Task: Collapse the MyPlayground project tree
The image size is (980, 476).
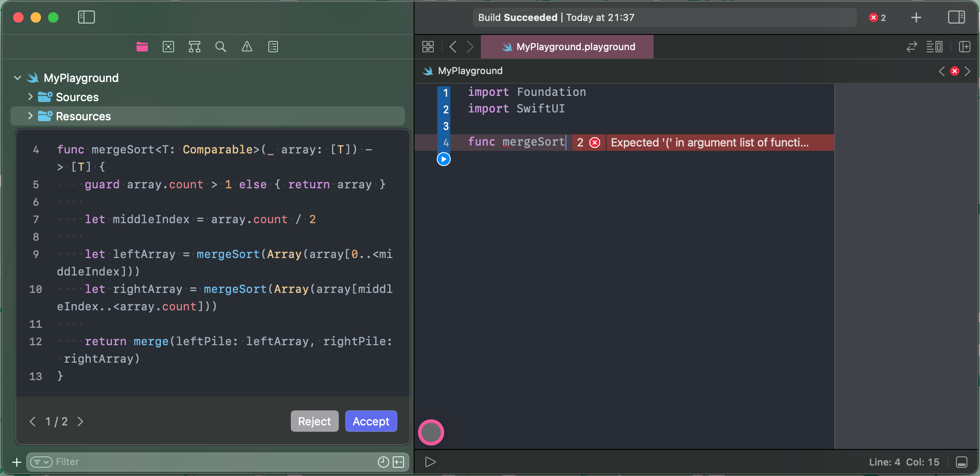Action: click(17, 78)
